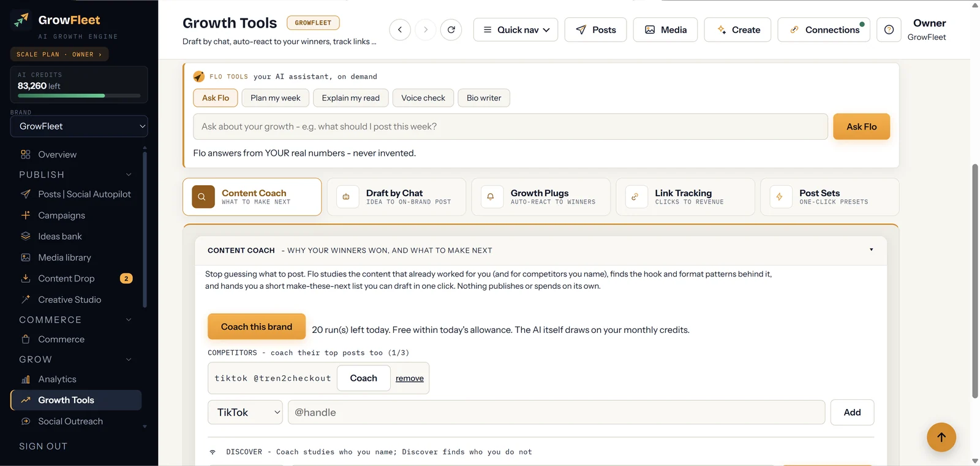This screenshot has height=466, width=980.
Task: Click the Flo Tools assistant icon
Action: click(199, 77)
